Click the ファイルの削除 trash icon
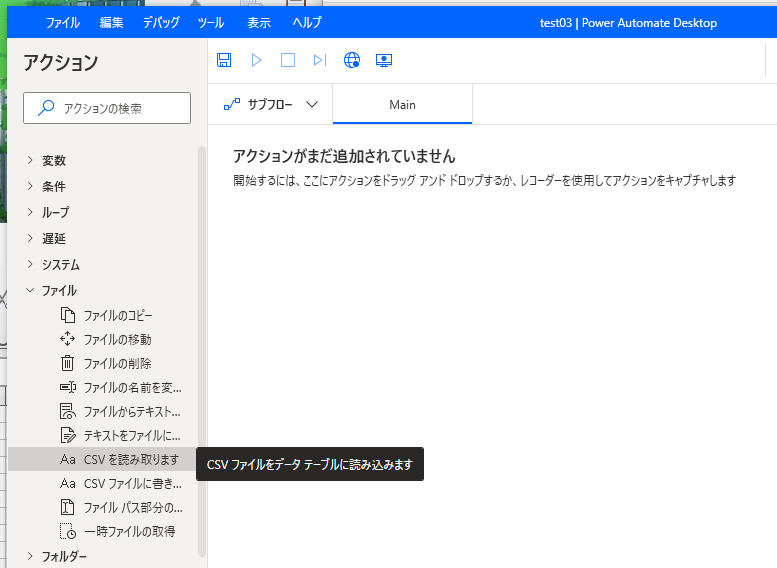 (67, 363)
